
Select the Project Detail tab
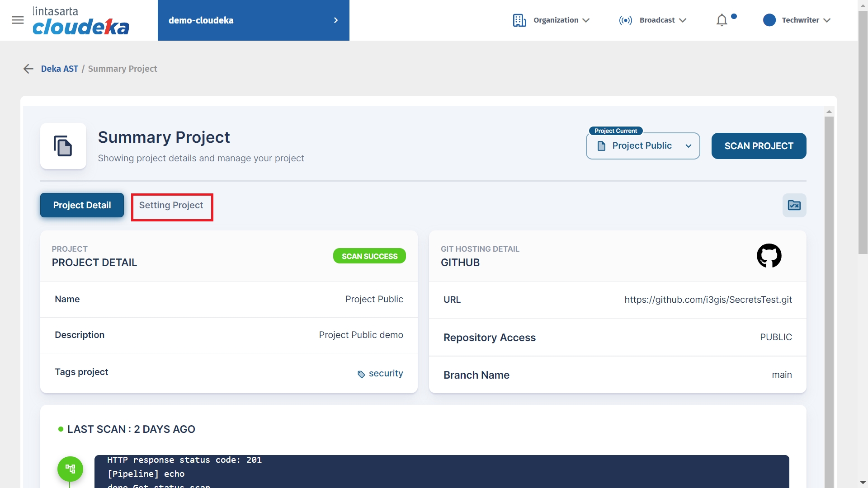pos(82,206)
